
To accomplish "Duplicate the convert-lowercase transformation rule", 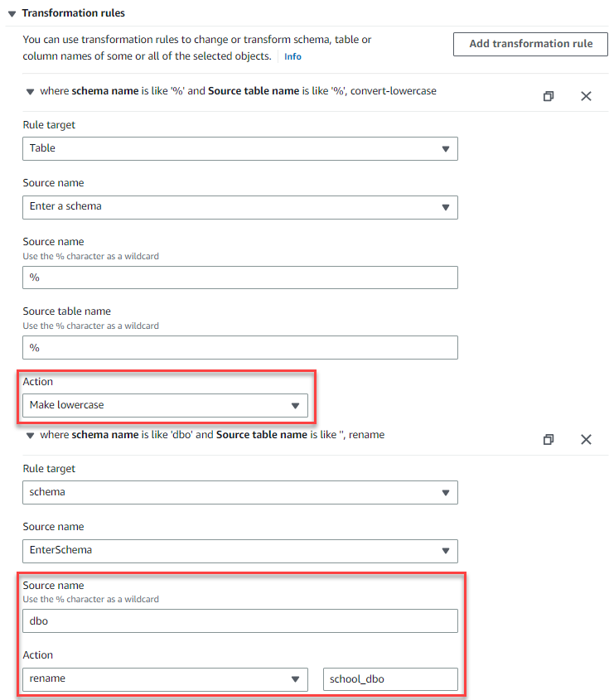I will click(x=549, y=96).
